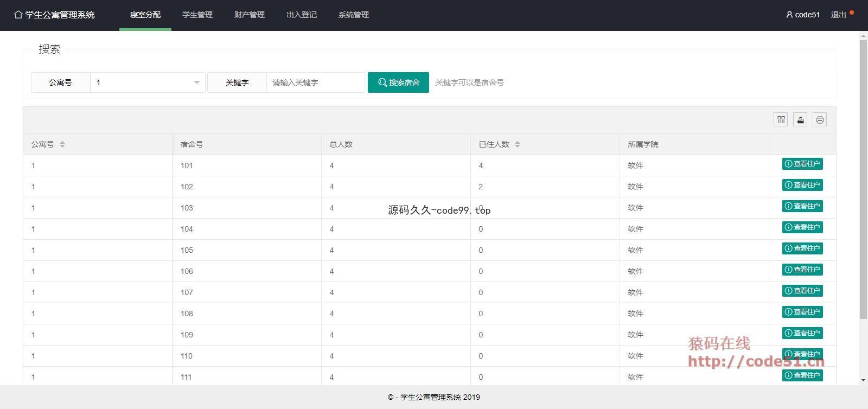Sort by 已住人数 column arrows
Viewport: 868px width, 409px height.
pos(518,144)
